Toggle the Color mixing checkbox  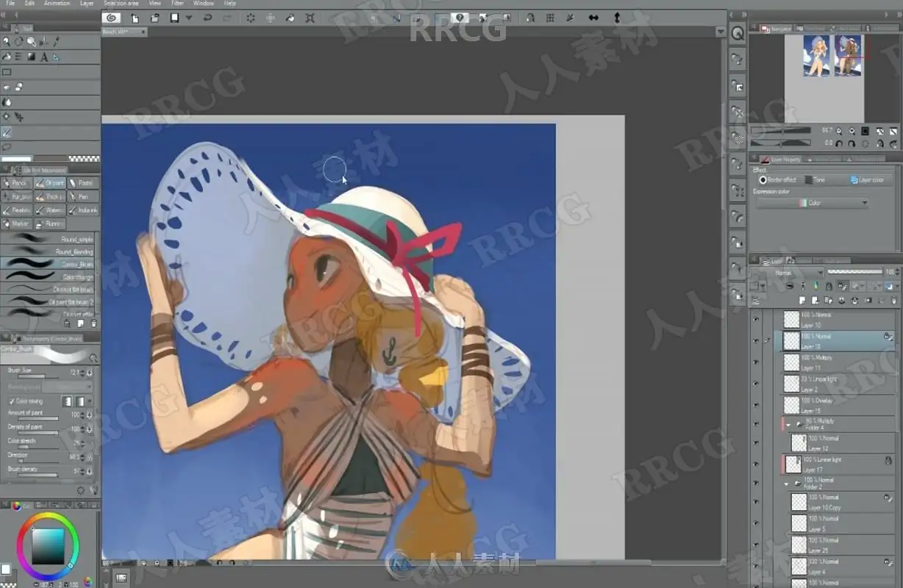coord(11,401)
